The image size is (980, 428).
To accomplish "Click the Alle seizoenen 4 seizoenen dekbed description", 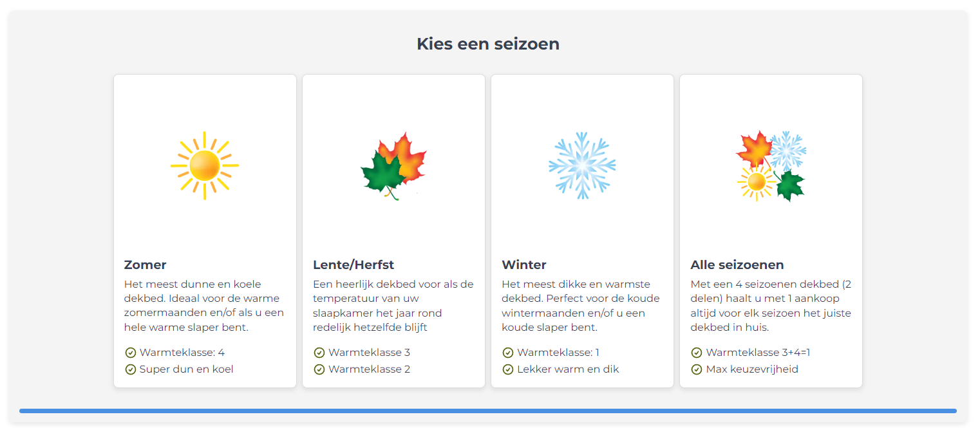I will [771, 306].
